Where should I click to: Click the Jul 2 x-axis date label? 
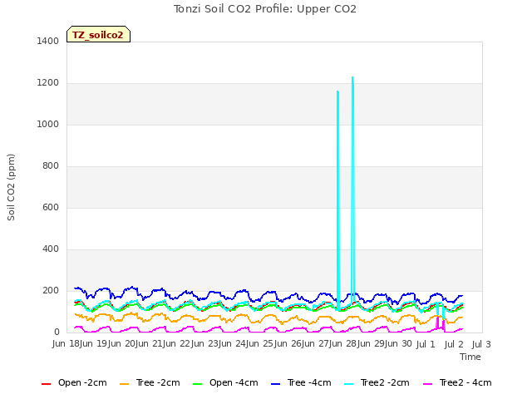454,344
